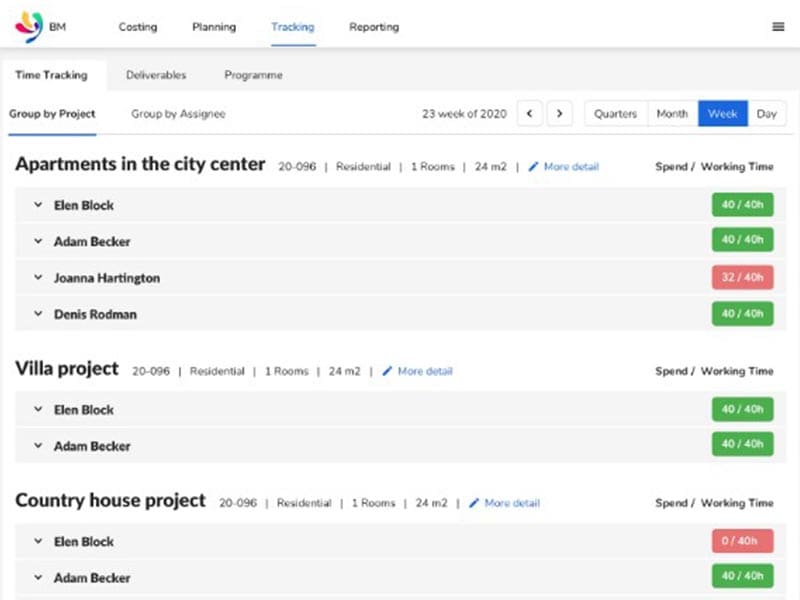Go to next week arrow
This screenshot has width=800, height=600.
560,114
